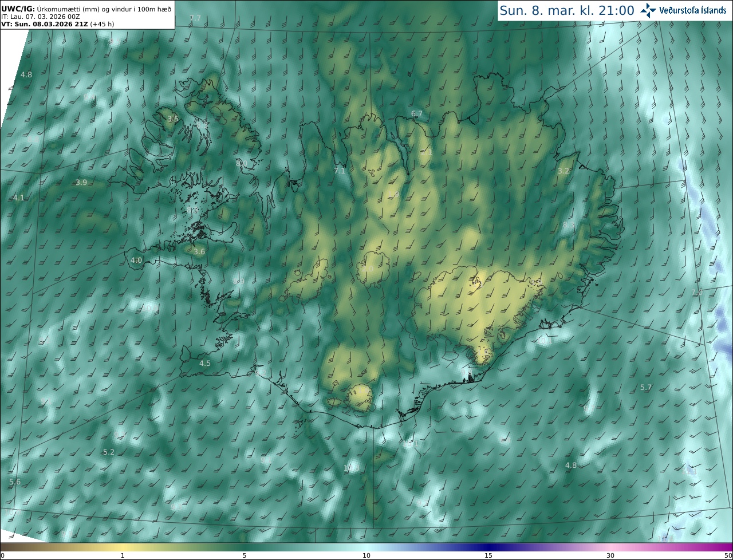Click the 1 tick on the color scale
The height and width of the screenshot is (560, 733).
[123, 555]
